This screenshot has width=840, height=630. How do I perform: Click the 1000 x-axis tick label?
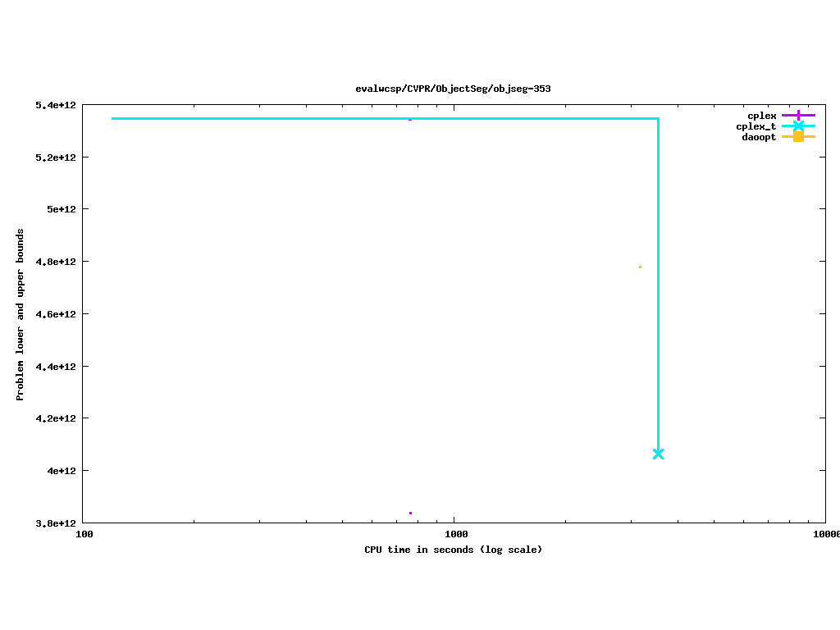coord(454,535)
